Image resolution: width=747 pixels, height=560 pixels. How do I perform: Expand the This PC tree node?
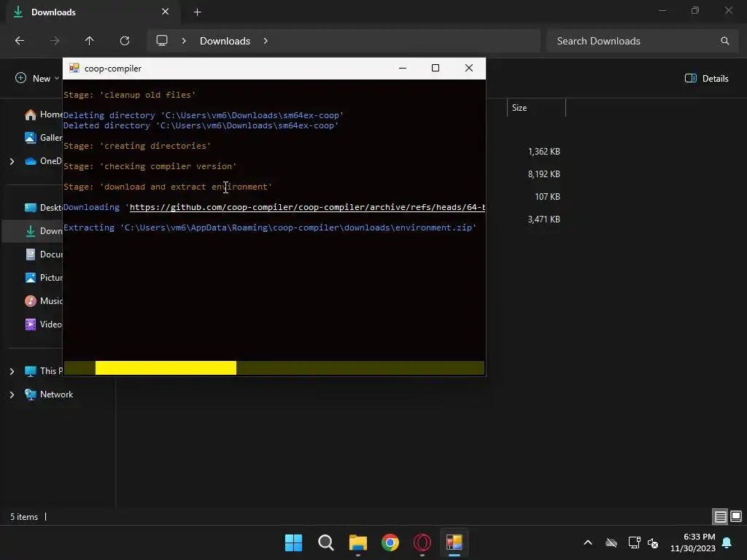tap(12, 371)
